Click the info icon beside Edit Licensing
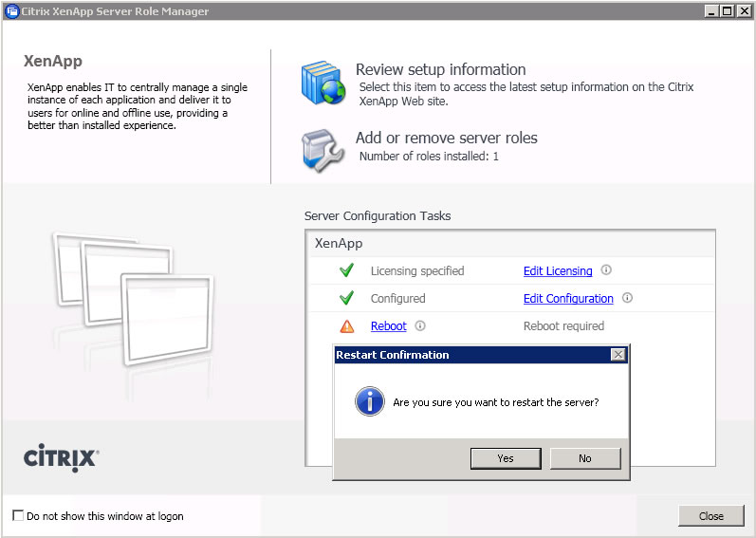This screenshot has width=756, height=538. pyautogui.click(x=606, y=270)
